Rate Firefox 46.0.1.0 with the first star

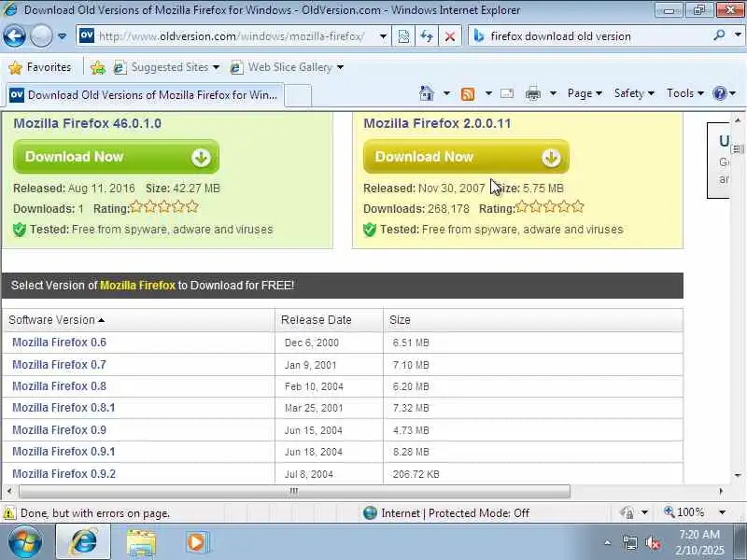point(136,206)
